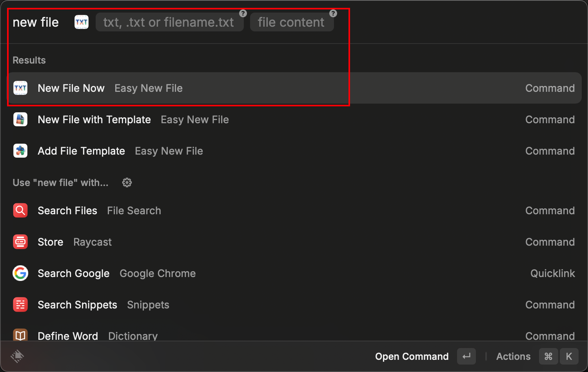Select the Store command row
Viewport: 588px width, 372px height.
click(294, 242)
